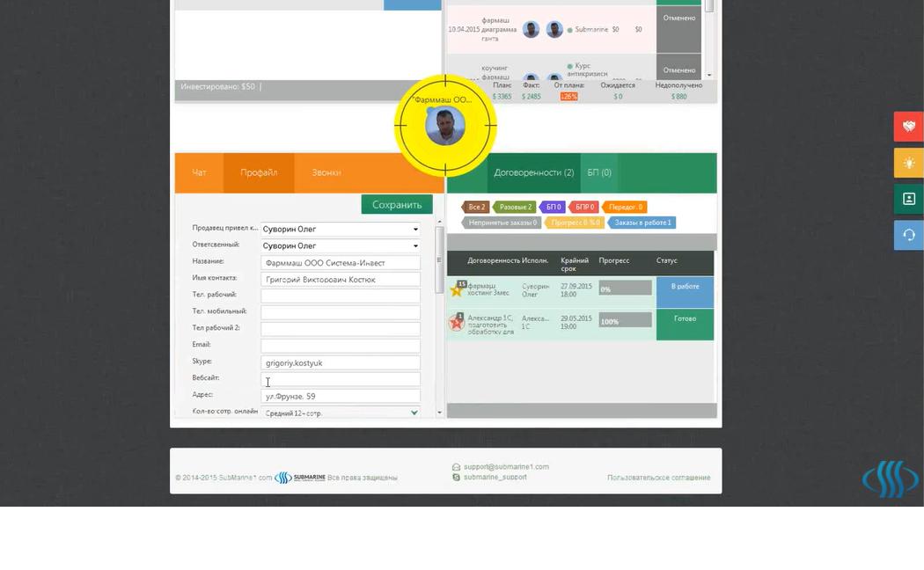Switch to the Чат tab
Viewport: 924px width, 570px height.
(199, 172)
